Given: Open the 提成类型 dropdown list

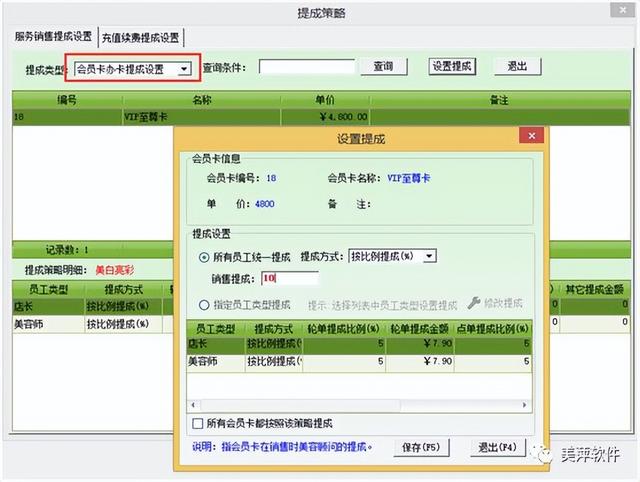Looking at the screenshot, I should pos(184,69).
